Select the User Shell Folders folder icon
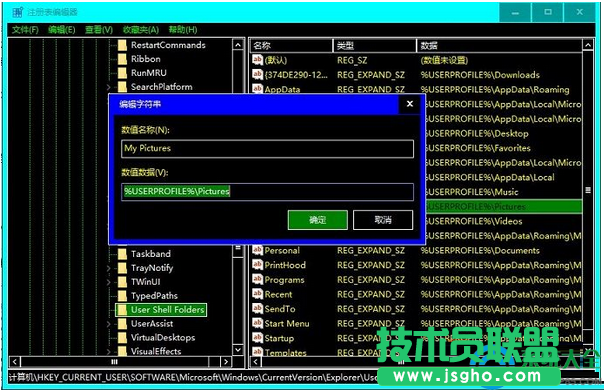The image size is (604, 392). [x=122, y=310]
